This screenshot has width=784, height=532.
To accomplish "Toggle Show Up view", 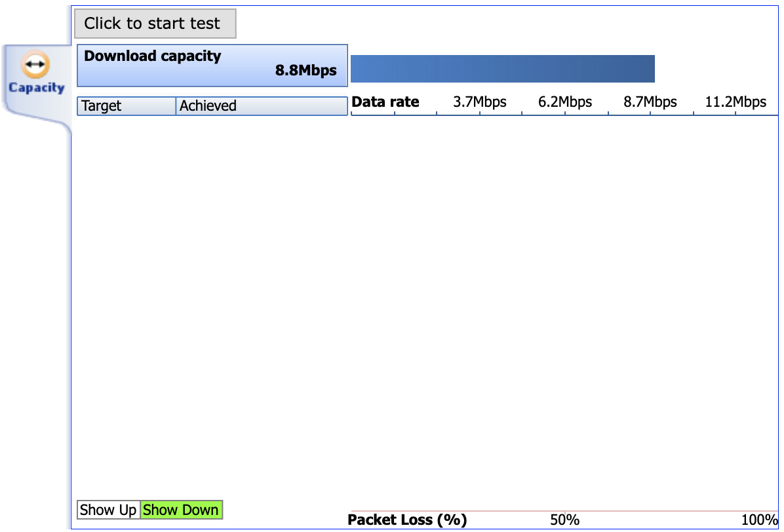I will point(109,510).
